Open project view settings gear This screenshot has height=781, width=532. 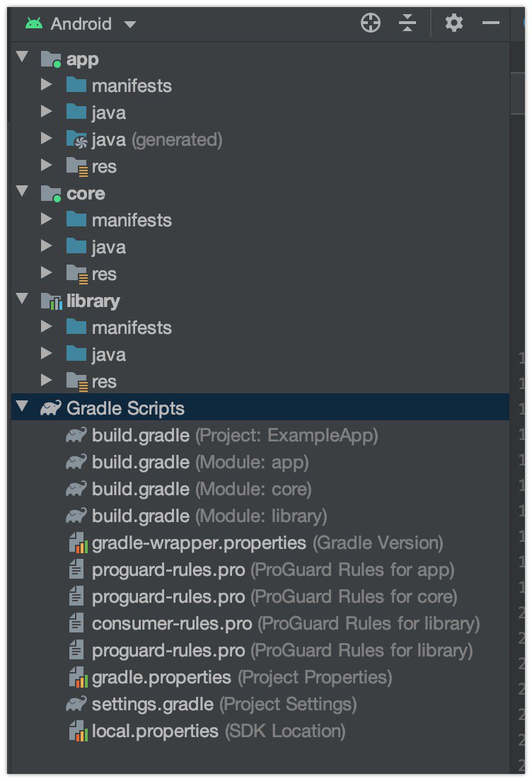point(453,23)
